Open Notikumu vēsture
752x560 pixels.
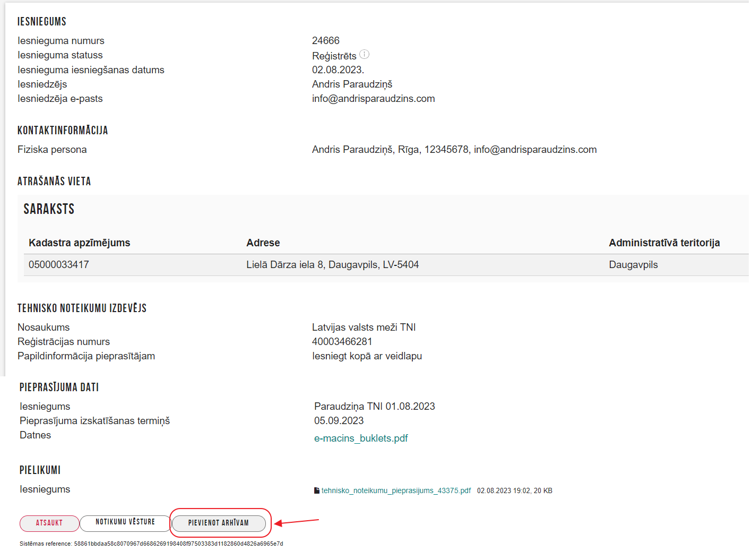[125, 522]
